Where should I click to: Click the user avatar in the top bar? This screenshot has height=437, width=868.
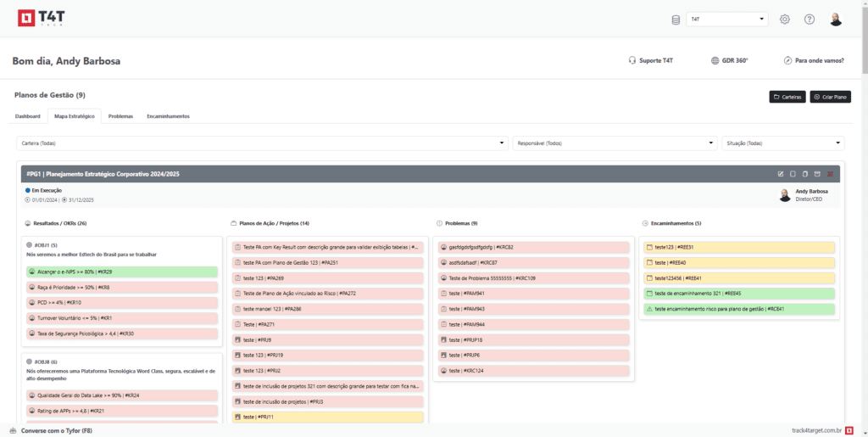tap(836, 20)
